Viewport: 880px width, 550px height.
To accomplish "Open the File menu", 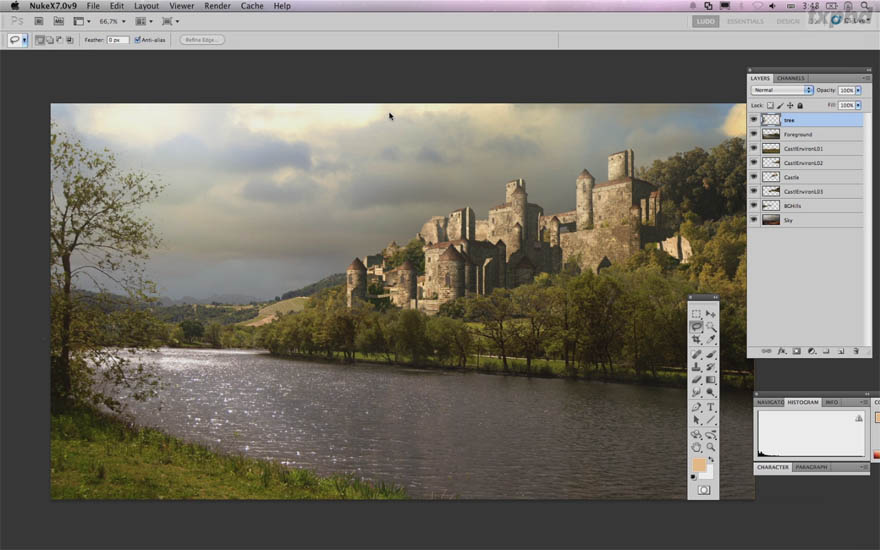I will click(93, 6).
